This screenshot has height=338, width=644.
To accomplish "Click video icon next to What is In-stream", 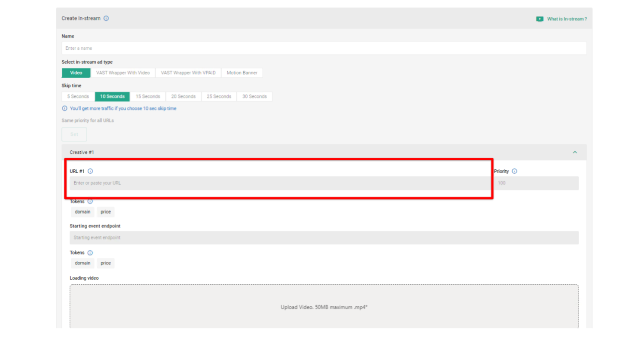I will [x=539, y=19].
